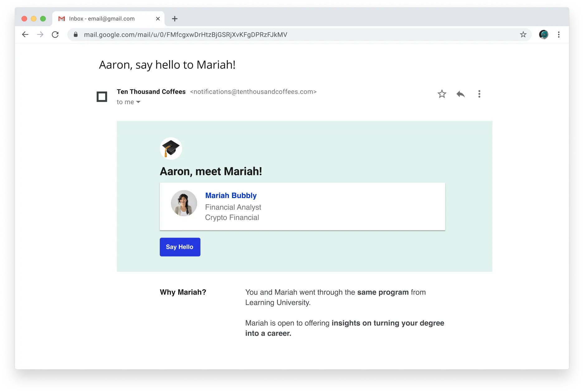
Task: Close the Inbox tab
Action: click(158, 19)
